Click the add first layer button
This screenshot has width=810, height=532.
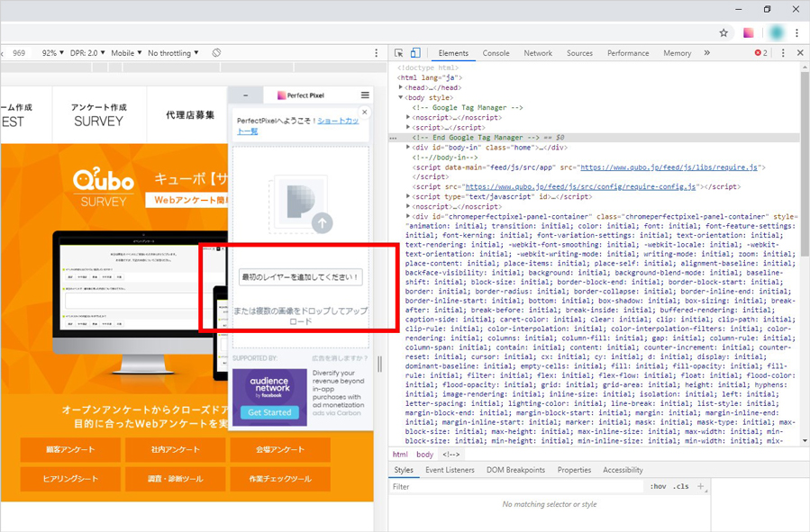301,277
